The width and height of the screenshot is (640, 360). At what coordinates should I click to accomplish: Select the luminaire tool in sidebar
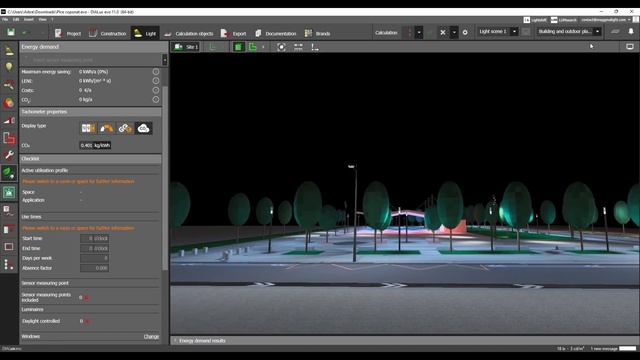click(x=9, y=50)
